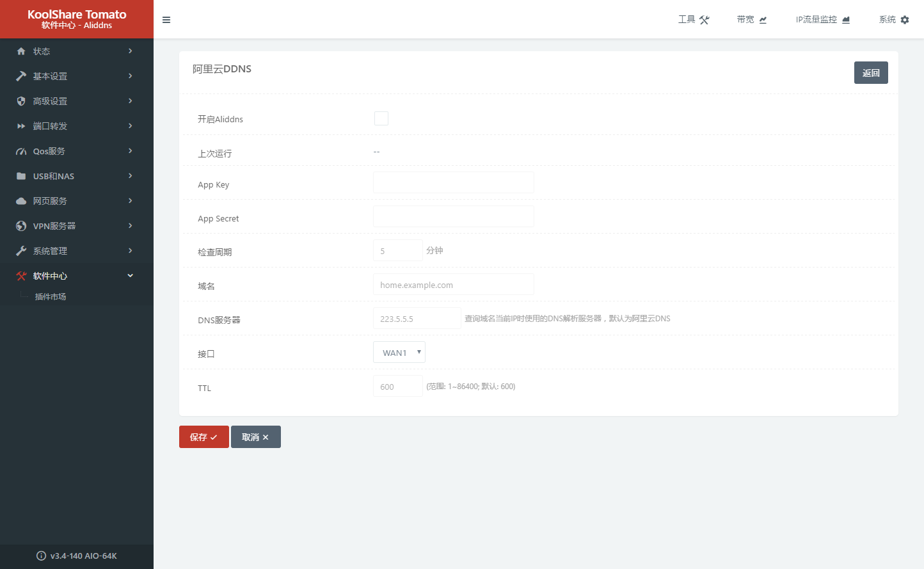Enable the 开启Aliddns checkbox
The image size is (924, 569).
[381, 118]
